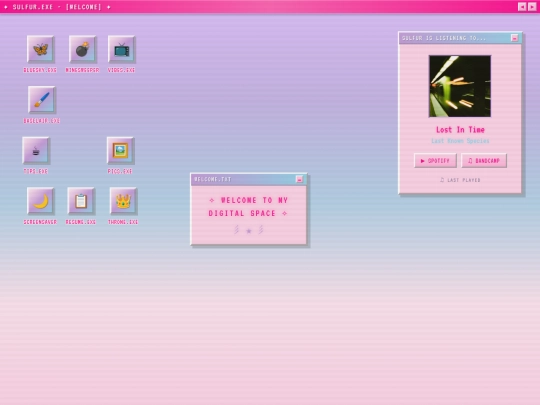Click the left arrow in top bar
This screenshot has width=540, height=405.
click(522, 7)
